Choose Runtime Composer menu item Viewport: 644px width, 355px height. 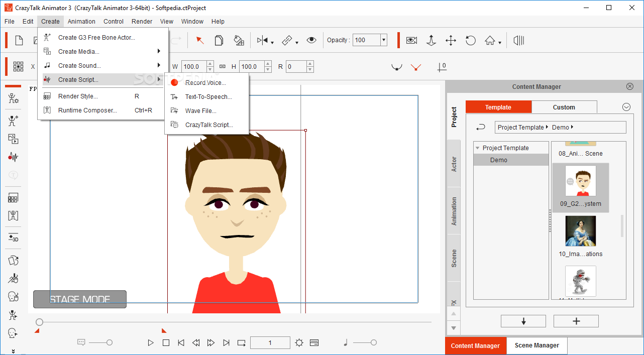click(102, 110)
